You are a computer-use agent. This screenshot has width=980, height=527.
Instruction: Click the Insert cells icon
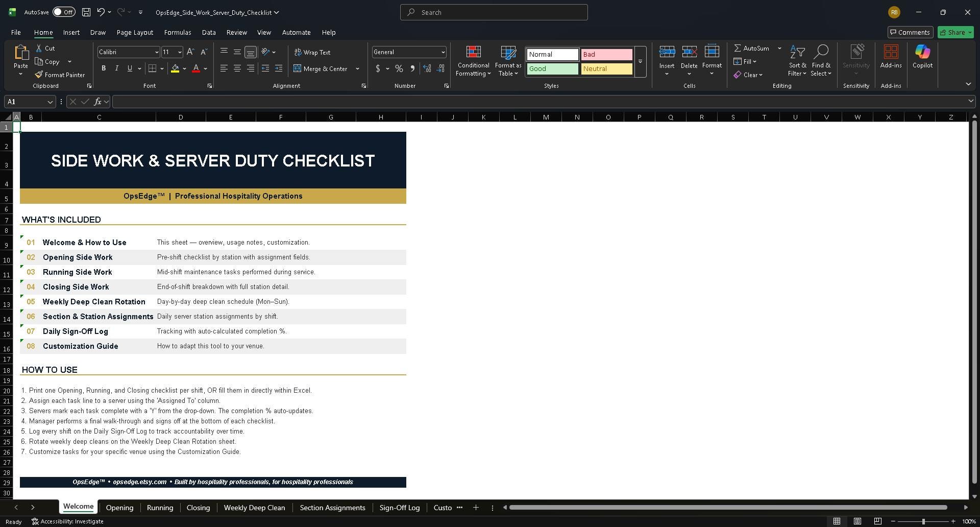point(667,52)
